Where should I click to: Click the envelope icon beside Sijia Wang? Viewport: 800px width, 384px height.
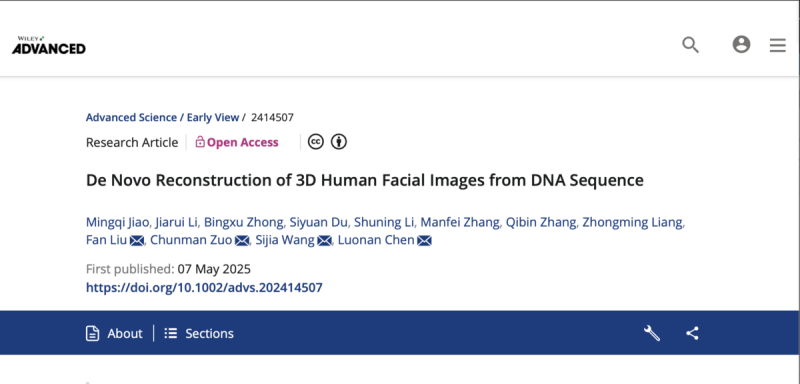click(324, 240)
